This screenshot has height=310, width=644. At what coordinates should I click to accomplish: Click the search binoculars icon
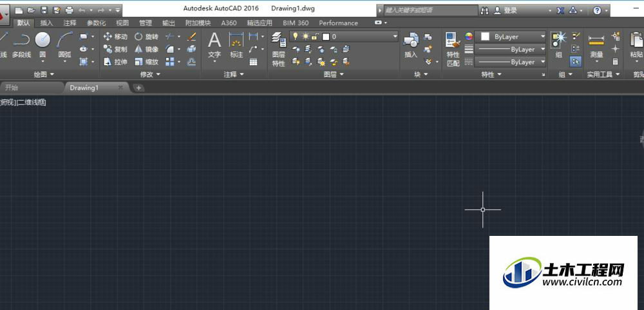(x=485, y=10)
